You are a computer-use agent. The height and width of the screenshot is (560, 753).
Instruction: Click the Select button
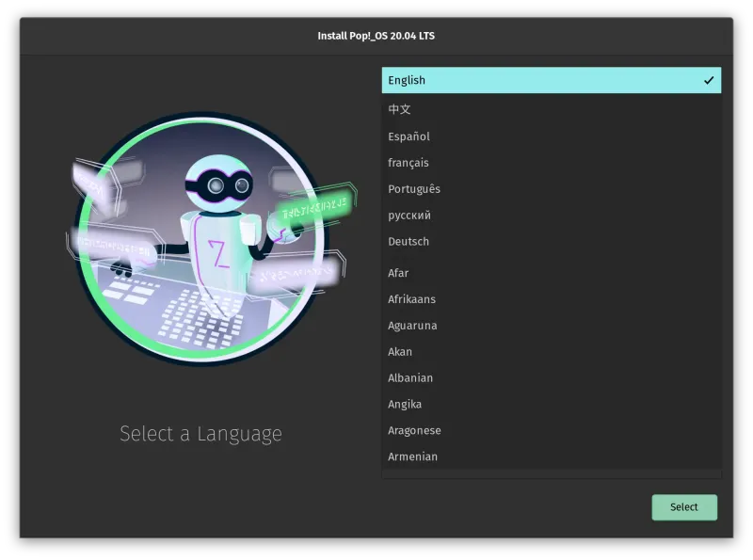[684, 507]
